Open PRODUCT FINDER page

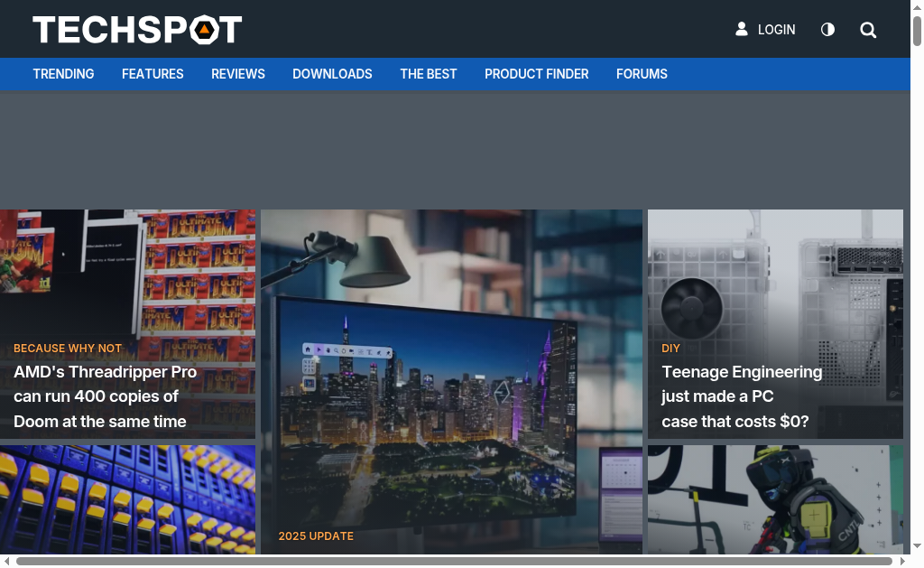[x=536, y=74]
